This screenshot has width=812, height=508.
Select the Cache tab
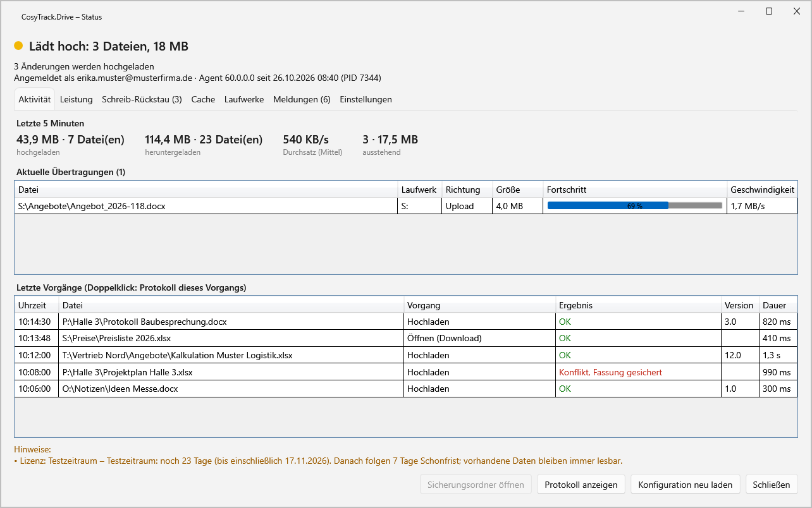pos(203,99)
